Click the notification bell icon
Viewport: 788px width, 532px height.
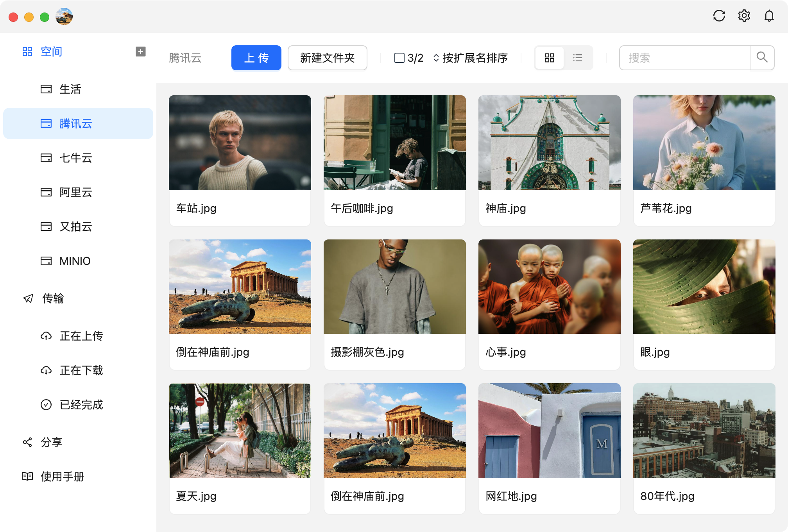click(x=769, y=16)
